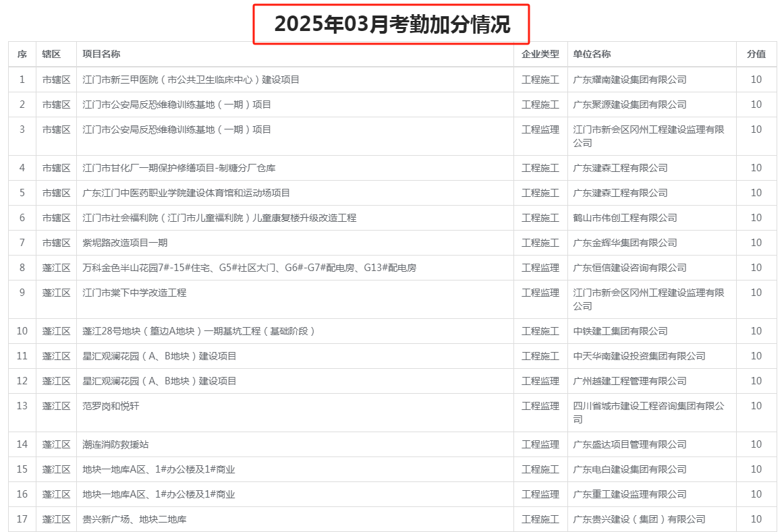Click unit "广东金辉华集团有限公司"
The image size is (784, 532).
[625, 243]
